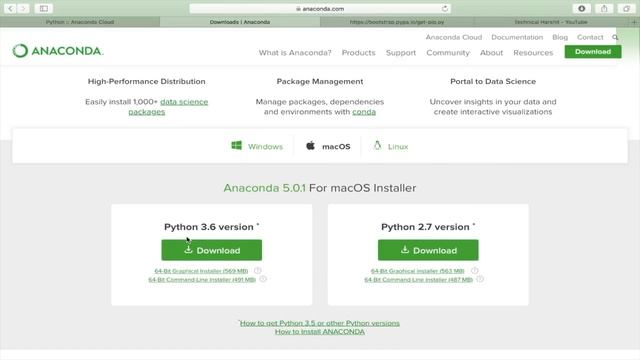Switch to Downloads | Anaconda tab
This screenshot has width=640, height=360.
[240, 22]
